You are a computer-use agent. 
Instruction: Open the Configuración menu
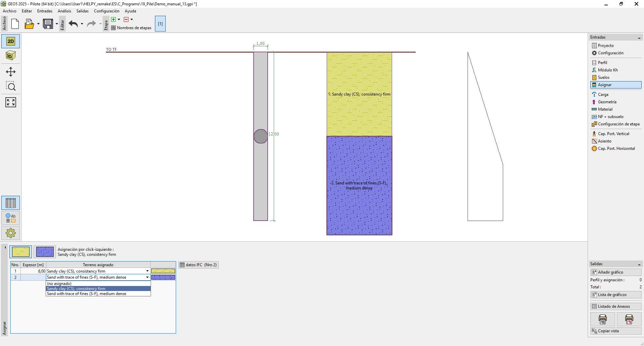pos(106,11)
